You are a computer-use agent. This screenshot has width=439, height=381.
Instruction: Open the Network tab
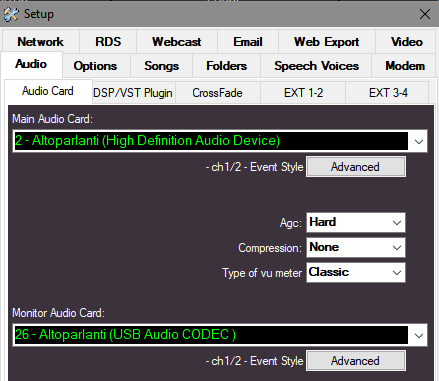pos(41,42)
